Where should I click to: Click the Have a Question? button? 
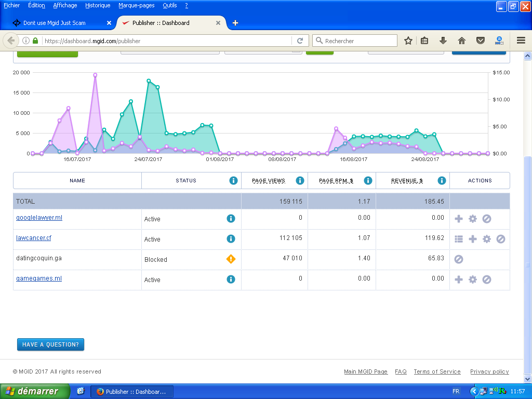click(50, 344)
